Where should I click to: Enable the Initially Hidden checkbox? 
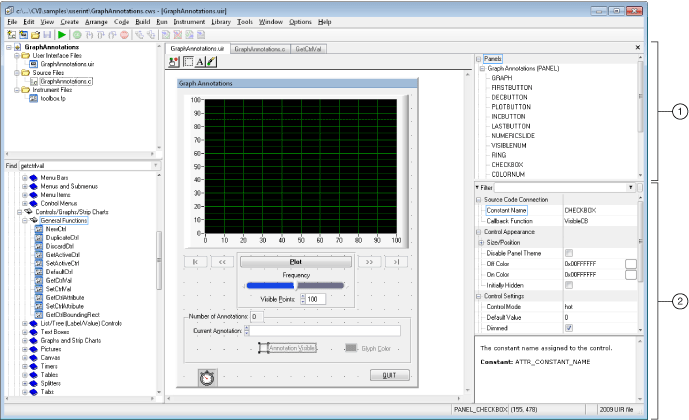(568, 285)
